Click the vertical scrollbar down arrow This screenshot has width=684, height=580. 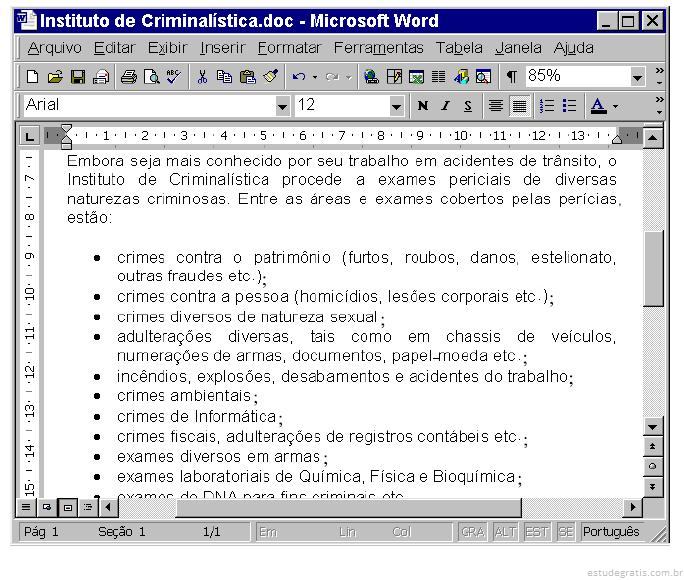[x=653, y=426]
